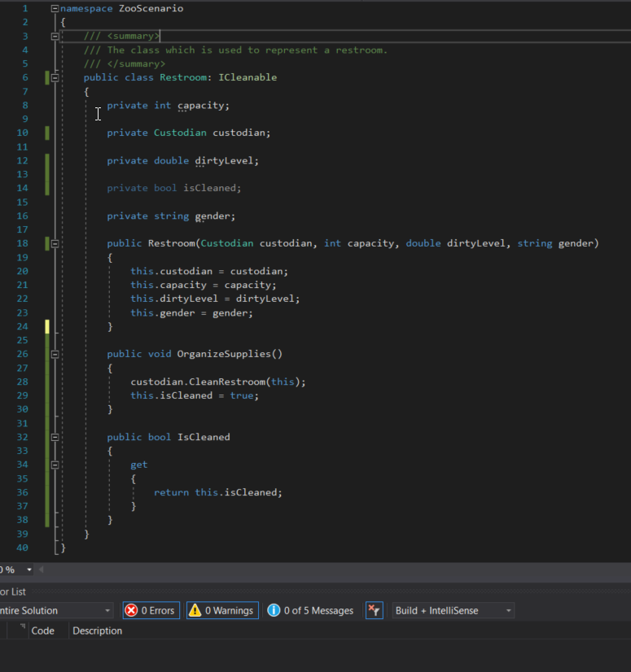Collapse the get accessor block
Screen dimensions: 631x672
pyautogui.click(x=55, y=465)
